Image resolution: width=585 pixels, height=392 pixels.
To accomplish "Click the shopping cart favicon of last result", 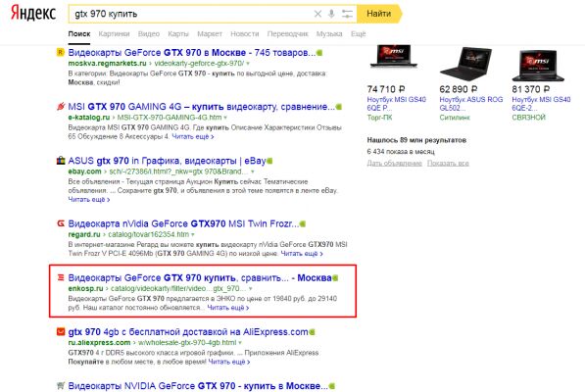I will [61, 386].
